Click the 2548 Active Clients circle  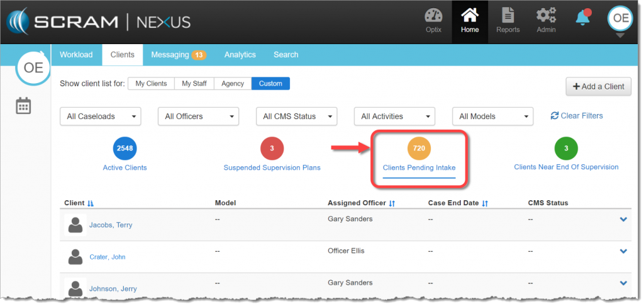[125, 149]
